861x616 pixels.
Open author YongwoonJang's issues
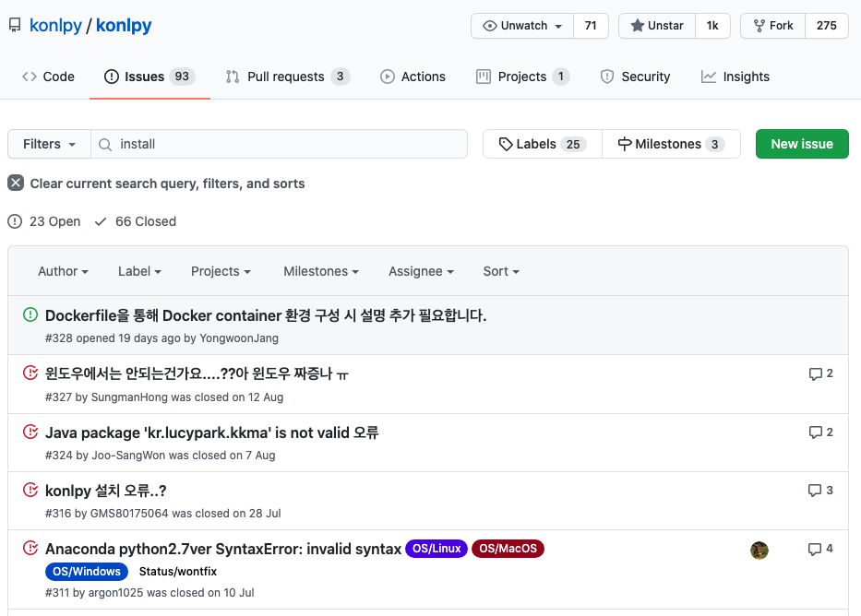239,338
